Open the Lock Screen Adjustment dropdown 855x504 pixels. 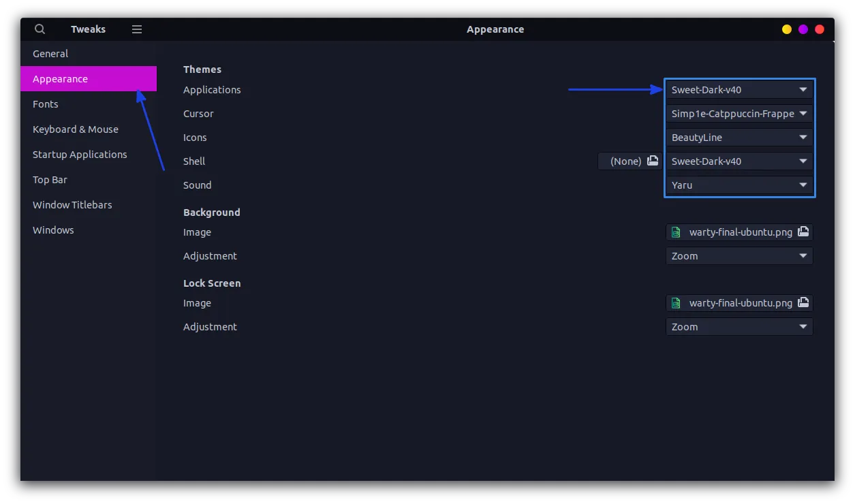pos(739,326)
